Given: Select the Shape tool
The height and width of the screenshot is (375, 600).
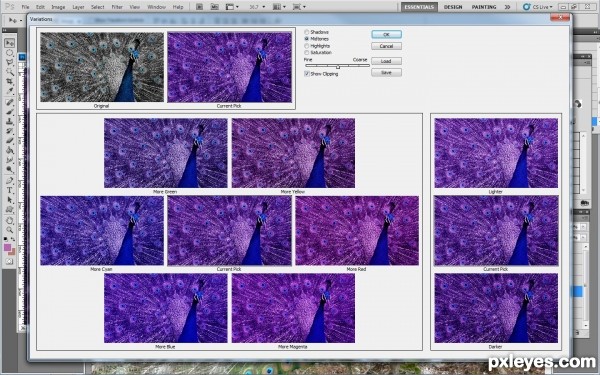Looking at the screenshot, I should (x=10, y=209).
